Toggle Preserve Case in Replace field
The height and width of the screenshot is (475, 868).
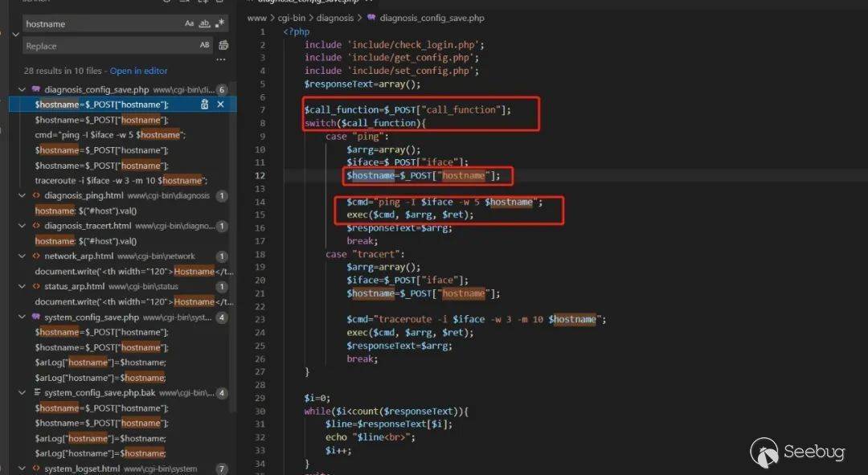click(204, 46)
